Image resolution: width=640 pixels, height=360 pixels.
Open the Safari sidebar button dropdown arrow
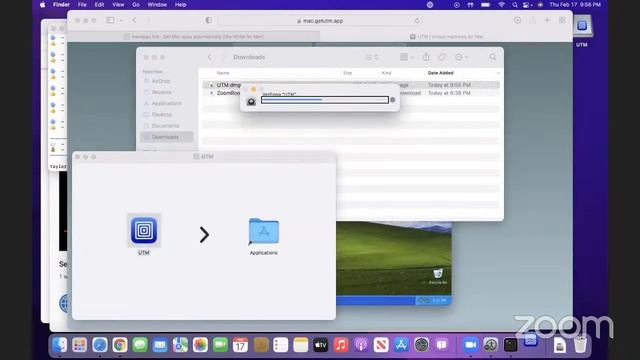(121, 20)
